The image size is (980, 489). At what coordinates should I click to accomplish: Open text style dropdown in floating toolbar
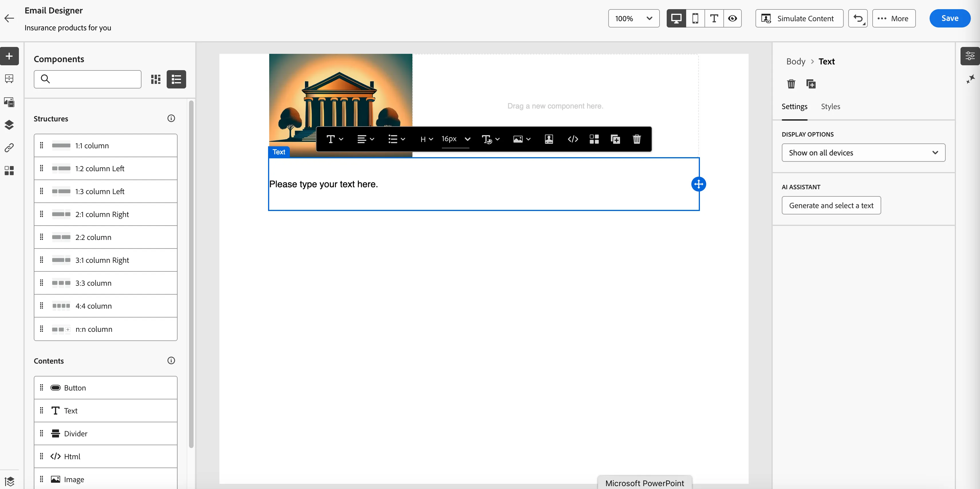334,139
